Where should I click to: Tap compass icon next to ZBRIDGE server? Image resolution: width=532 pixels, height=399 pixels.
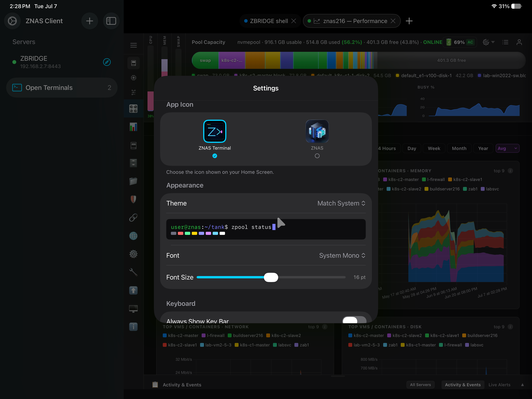[x=107, y=62]
